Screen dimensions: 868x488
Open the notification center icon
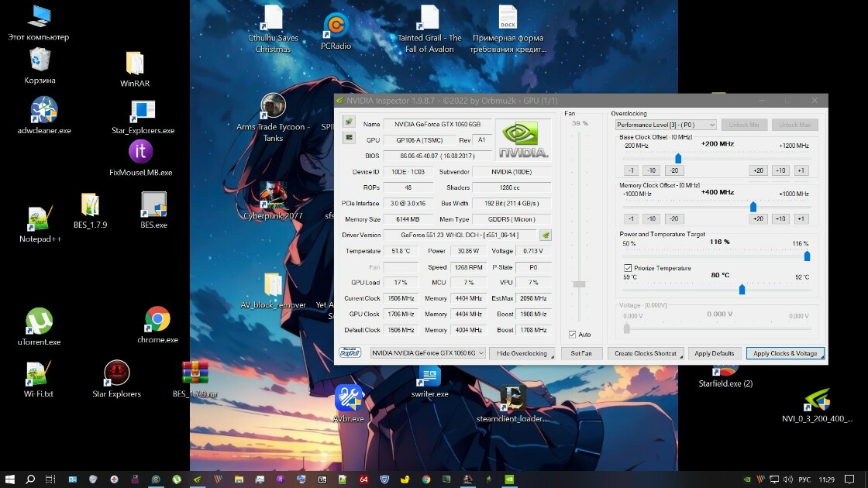tap(849, 479)
